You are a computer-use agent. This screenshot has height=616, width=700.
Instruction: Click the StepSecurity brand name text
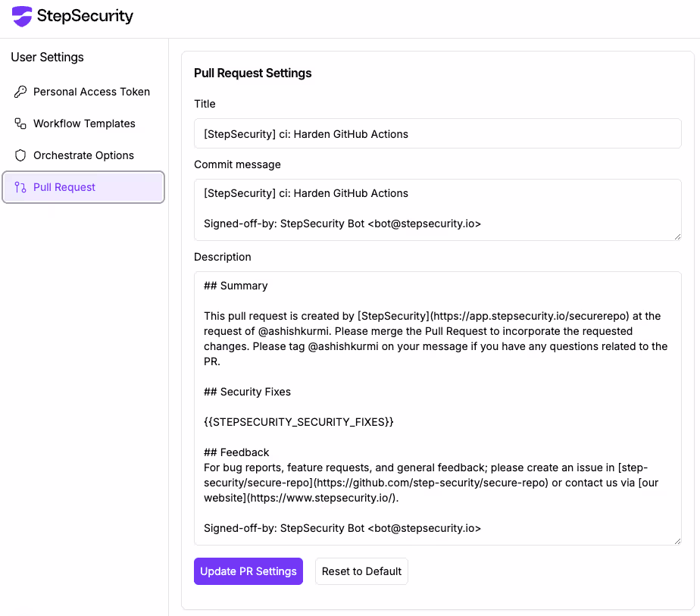point(86,16)
